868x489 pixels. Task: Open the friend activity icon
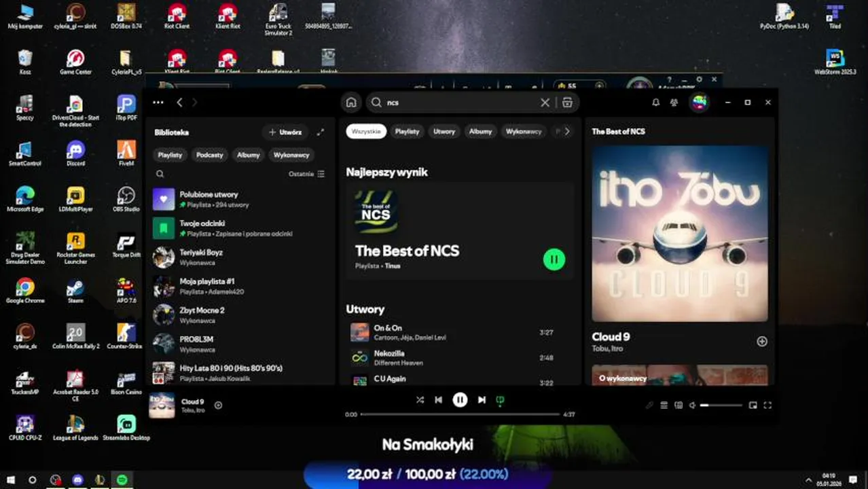[x=674, y=103]
